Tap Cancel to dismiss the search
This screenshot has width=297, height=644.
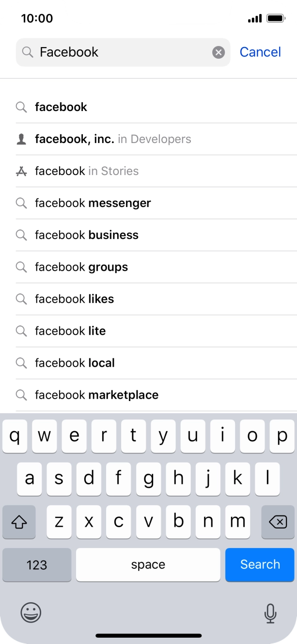point(260,52)
